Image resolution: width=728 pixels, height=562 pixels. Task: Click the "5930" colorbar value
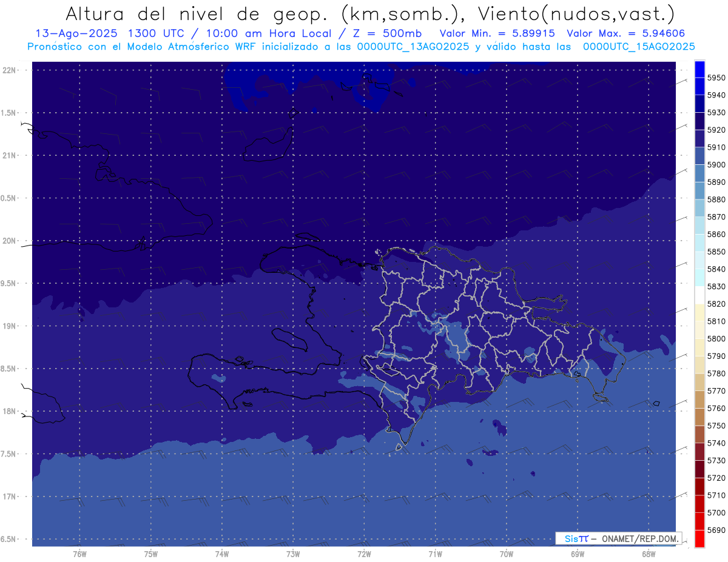716,113
